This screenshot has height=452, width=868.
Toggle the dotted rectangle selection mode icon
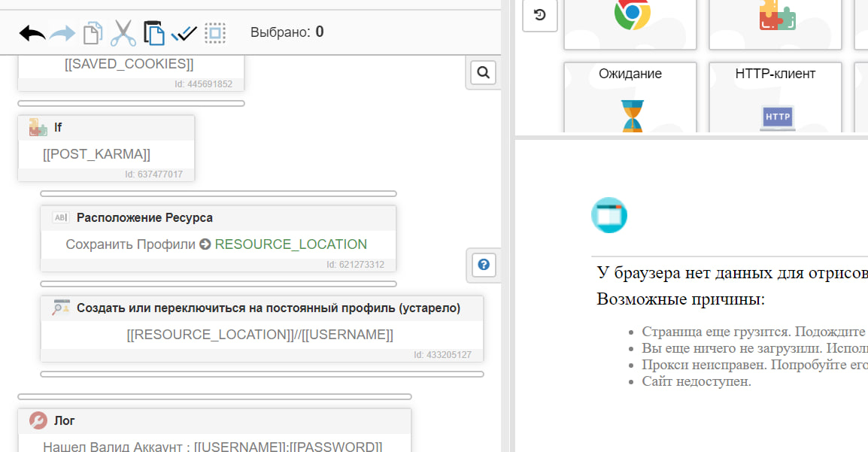(x=215, y=33)
